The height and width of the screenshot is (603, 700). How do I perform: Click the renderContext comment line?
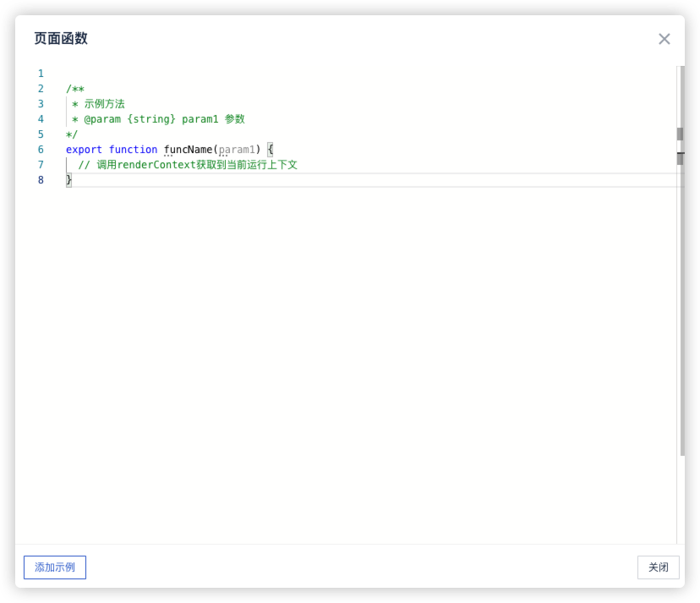tap(188, 165)
